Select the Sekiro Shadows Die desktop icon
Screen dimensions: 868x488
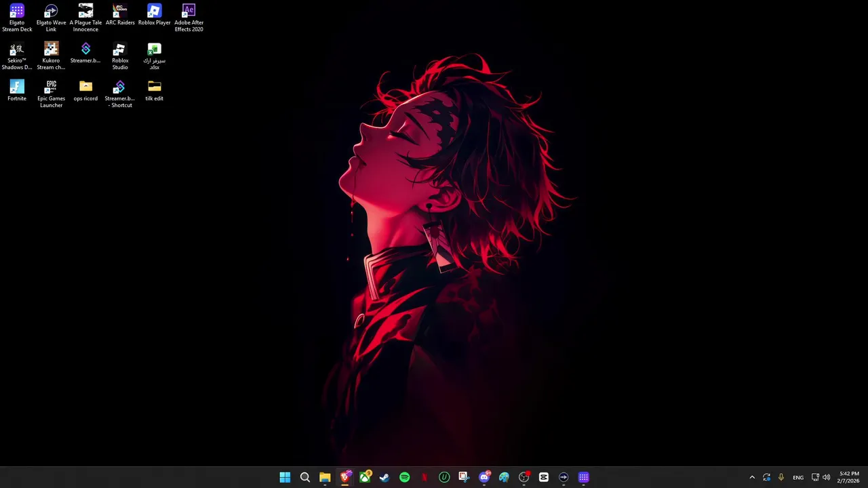17,56
